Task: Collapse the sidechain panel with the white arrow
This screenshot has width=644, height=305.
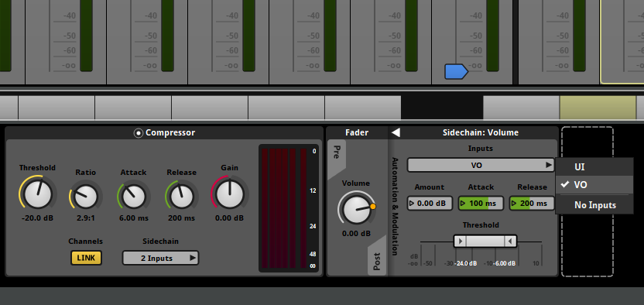Action: pyautogui.click(x=396, y=132)
